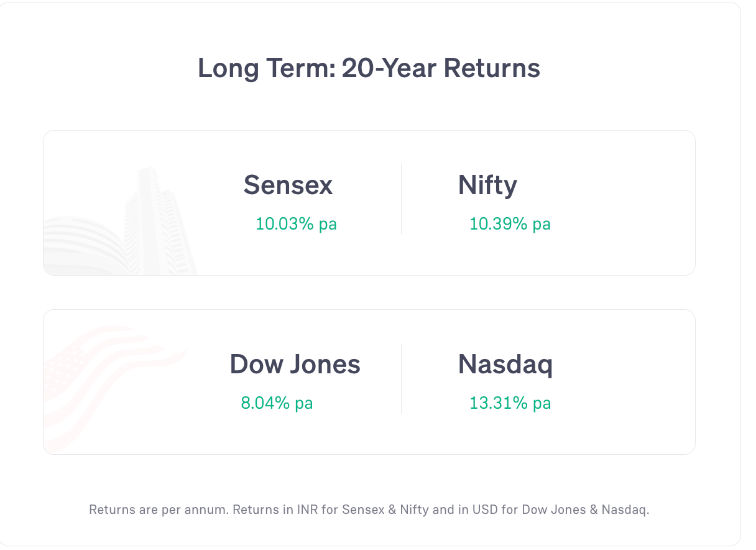756x550 pixels.
Task: Select the Nifty index name
Action: click(x=487, y=185)
